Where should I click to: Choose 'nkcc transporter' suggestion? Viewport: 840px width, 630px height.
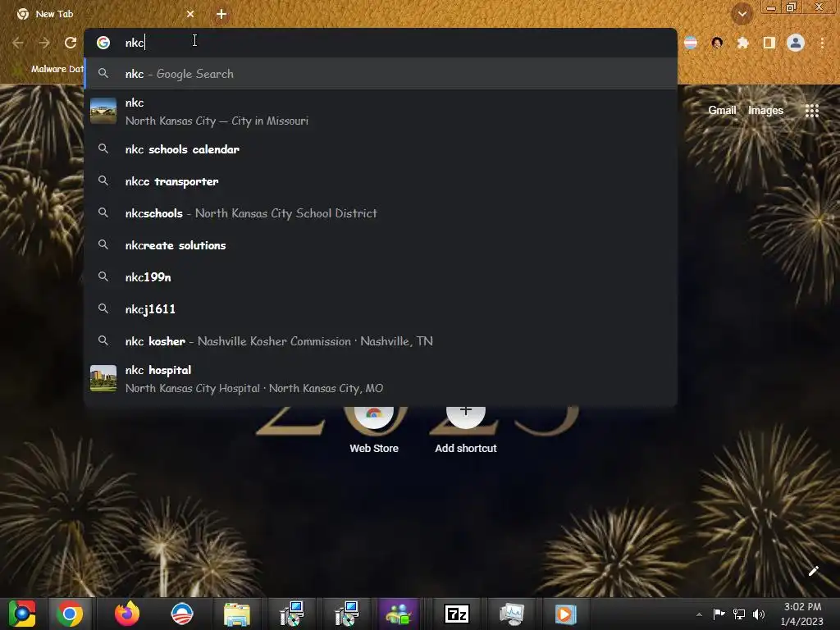(381, 181)
